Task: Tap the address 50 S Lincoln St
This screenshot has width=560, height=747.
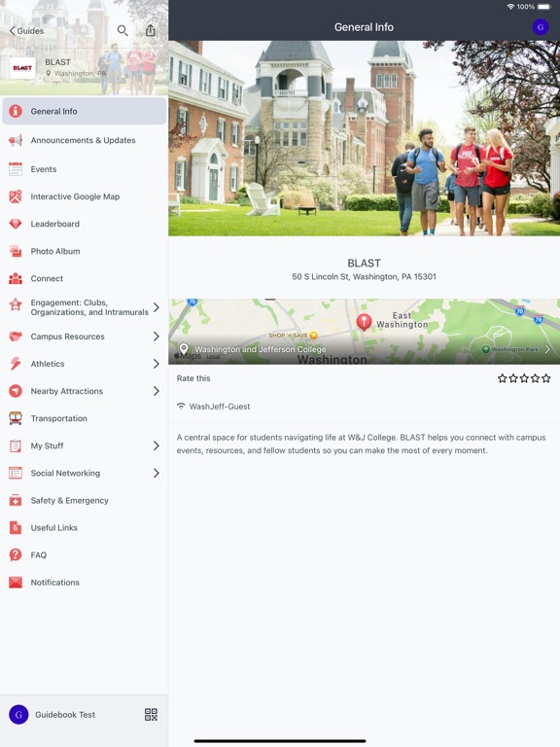Action: pyautogui.click(x=364, y=277)
